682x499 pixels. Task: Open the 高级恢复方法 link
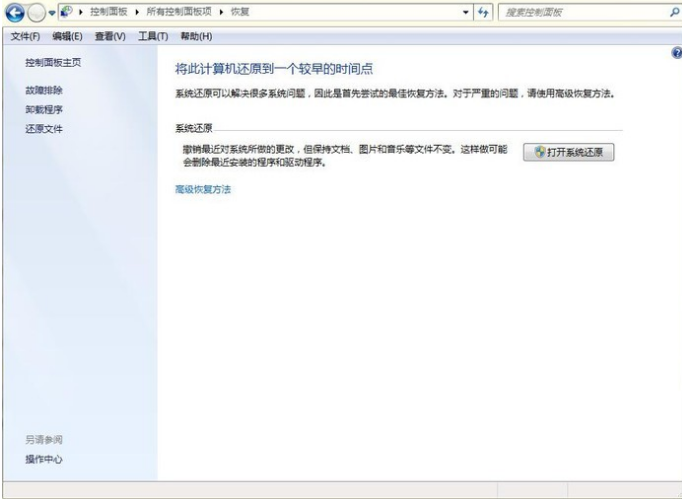(203, 189)
